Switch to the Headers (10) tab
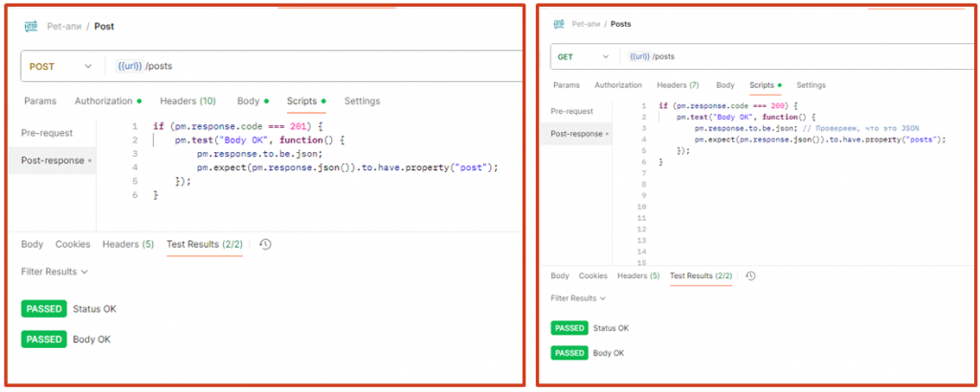This screenshot has width=980, height=392. click(x=188, y=101)
